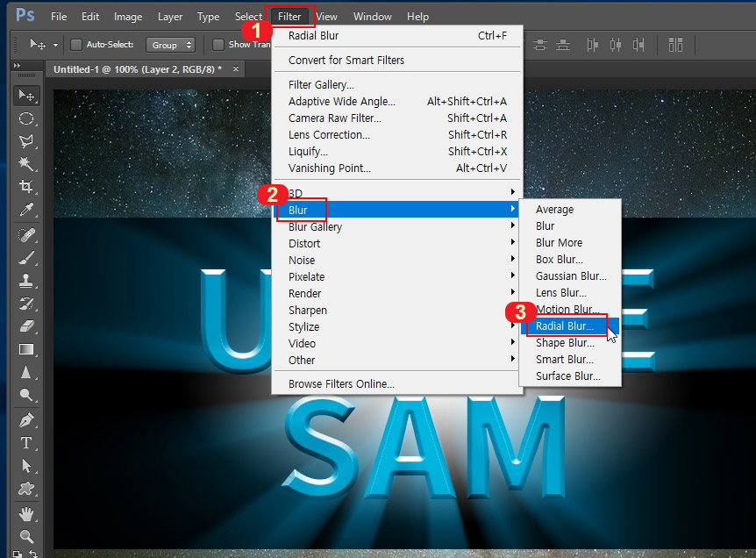Select the History Brush tool

26,304
